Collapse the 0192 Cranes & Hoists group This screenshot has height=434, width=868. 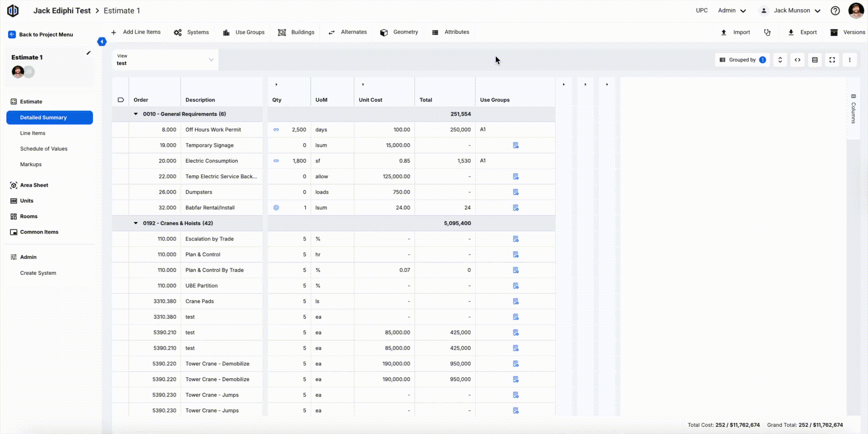point(136,223)
